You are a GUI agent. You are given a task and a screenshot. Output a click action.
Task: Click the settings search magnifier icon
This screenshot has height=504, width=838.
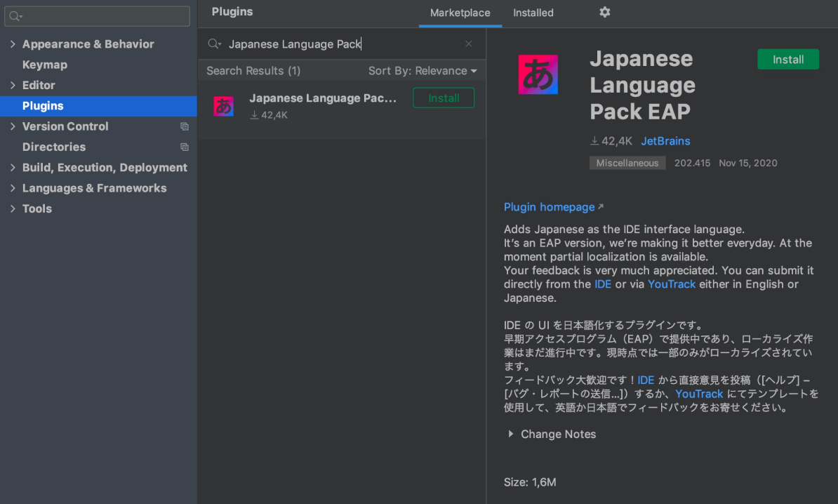(x=15, y=16)
